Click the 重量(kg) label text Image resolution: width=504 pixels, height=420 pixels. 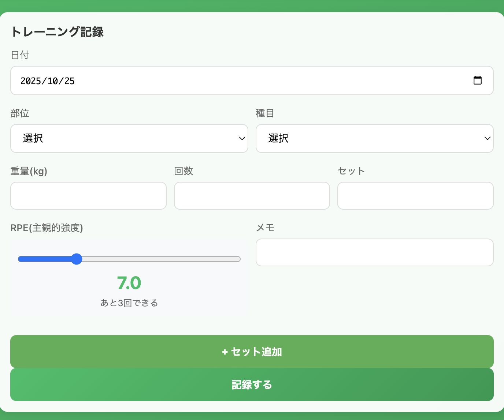(x=29, y=171)
